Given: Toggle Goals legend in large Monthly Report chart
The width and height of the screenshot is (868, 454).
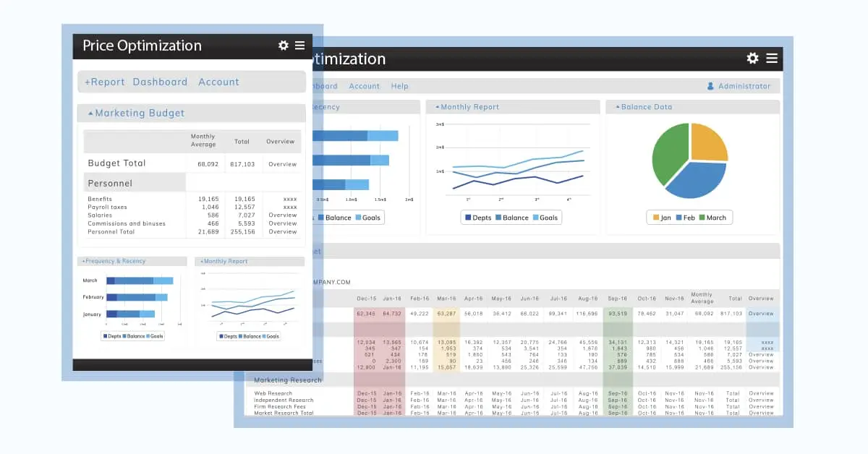Looking at the screenshot, I should 545,218.
